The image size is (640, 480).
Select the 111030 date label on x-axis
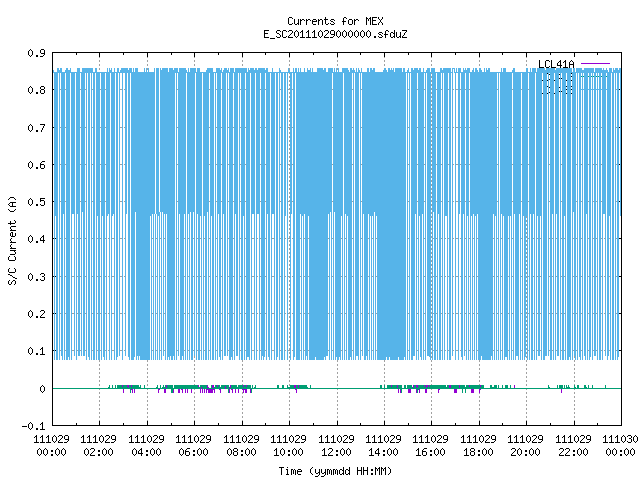tap(620, 439)
